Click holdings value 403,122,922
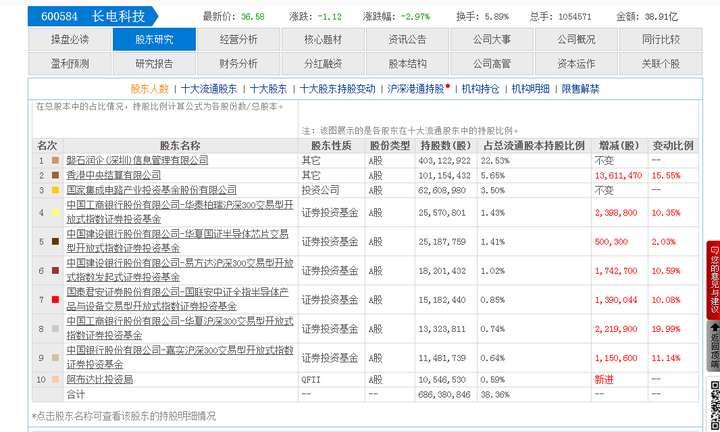 point(444,161)
